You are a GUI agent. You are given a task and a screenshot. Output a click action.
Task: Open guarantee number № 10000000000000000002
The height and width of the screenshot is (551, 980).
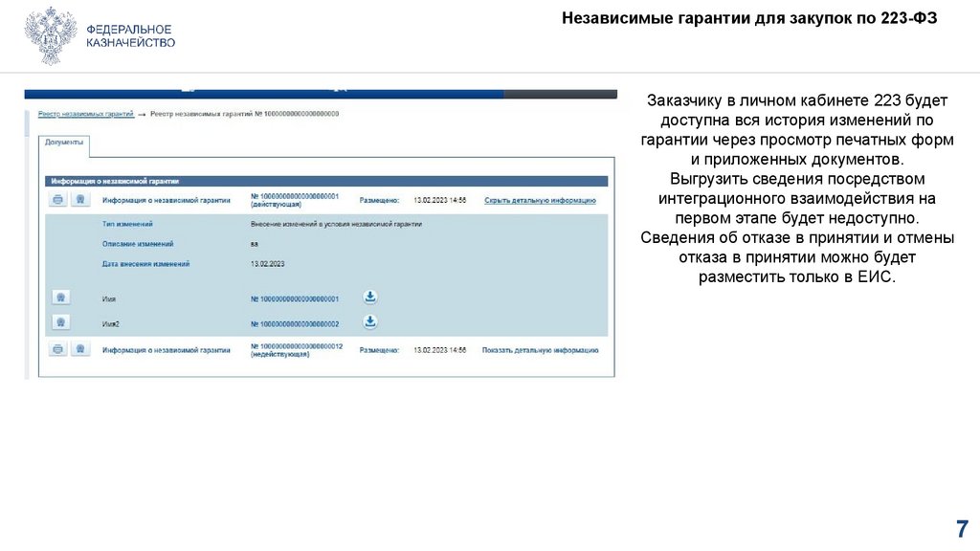point(295,322)
